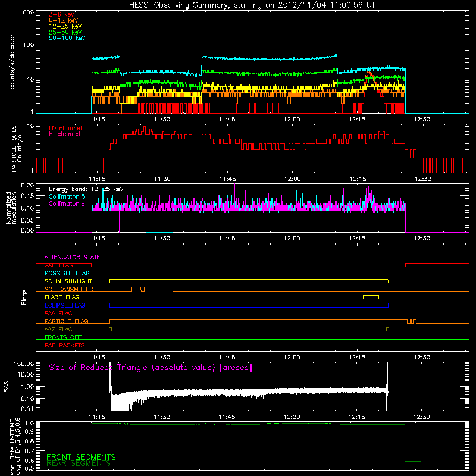This screenshot has height=476, width=476.
Task: Select the 6-12 keV legend label
Action: click(x=64, y=20)
